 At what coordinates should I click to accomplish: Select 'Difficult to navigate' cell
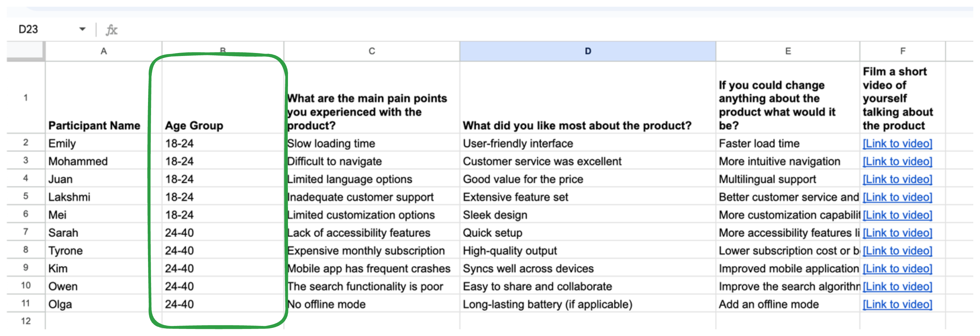coord(372,160)
